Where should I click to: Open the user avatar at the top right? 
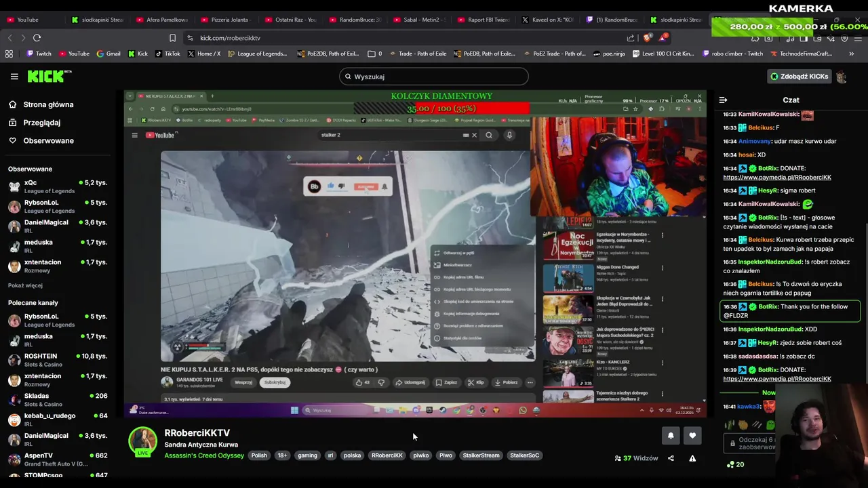coord(842,77)
